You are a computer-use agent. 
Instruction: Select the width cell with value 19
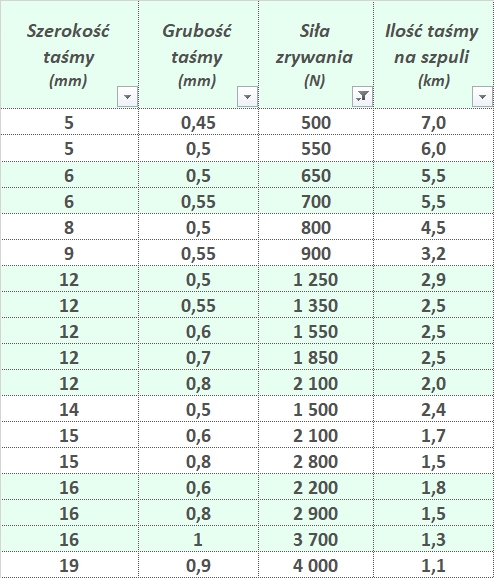click(69, 565)
